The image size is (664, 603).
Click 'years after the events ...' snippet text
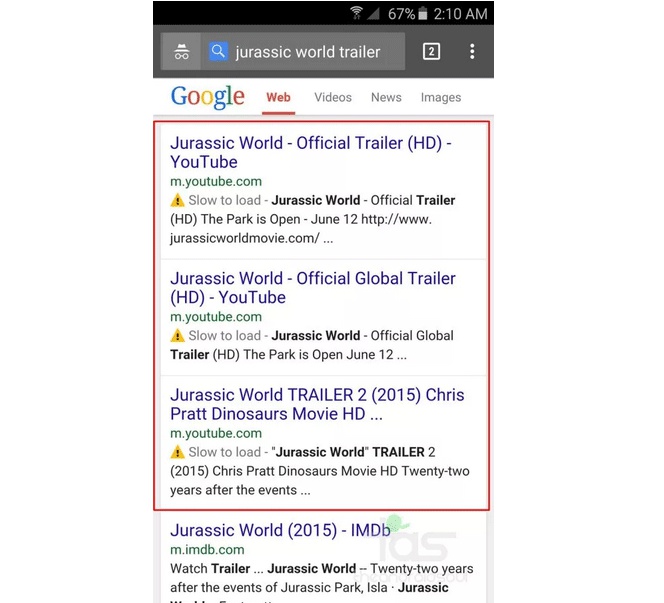[x=240, y=490]
